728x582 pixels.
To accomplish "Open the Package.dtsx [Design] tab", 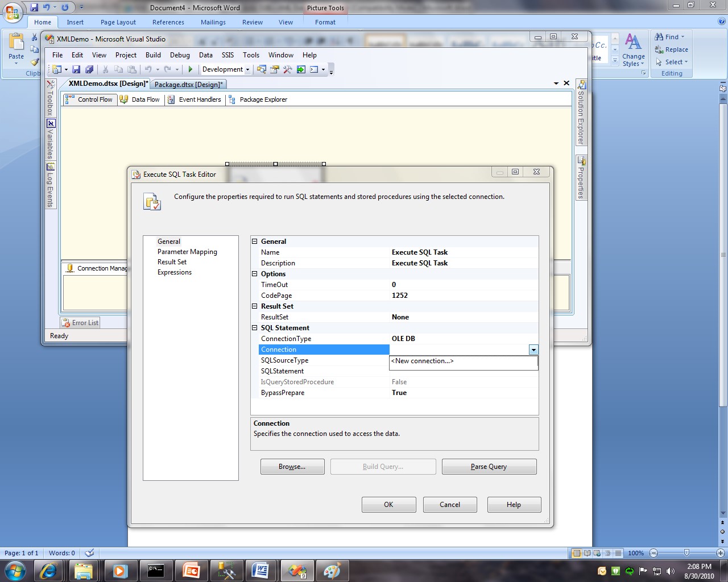I will [189, 85].
